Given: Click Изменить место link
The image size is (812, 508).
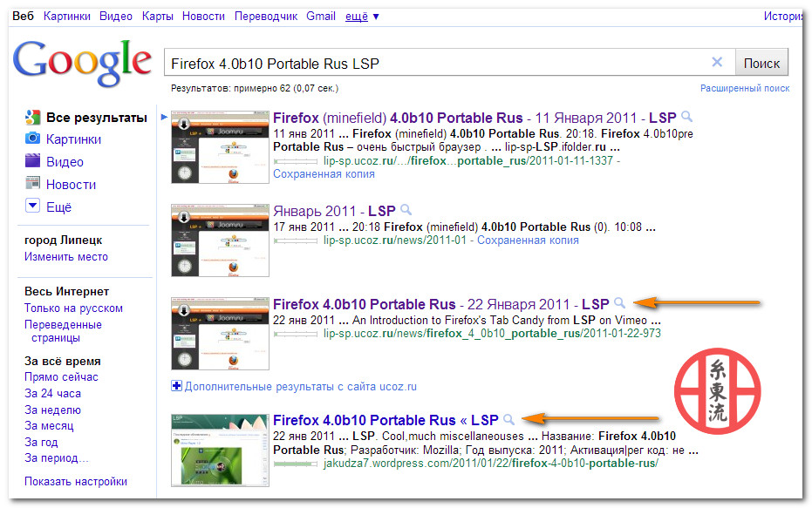Looking at the screenshot, I should [x=66, y=256].
